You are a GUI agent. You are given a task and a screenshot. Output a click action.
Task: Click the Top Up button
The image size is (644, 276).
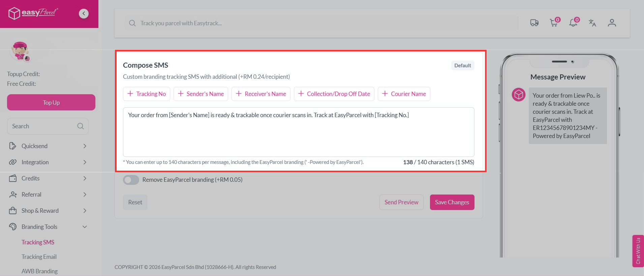coord(51,102)
